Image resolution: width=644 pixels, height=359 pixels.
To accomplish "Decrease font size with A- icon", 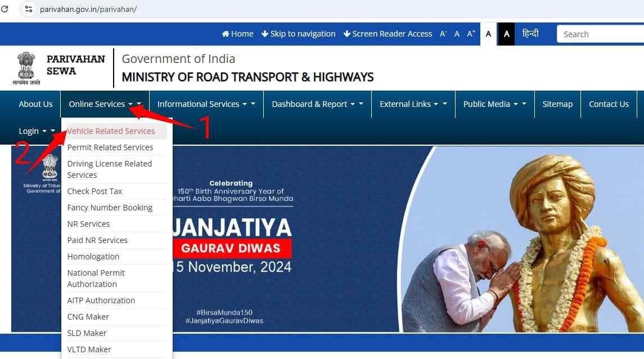I will point(443,34).
